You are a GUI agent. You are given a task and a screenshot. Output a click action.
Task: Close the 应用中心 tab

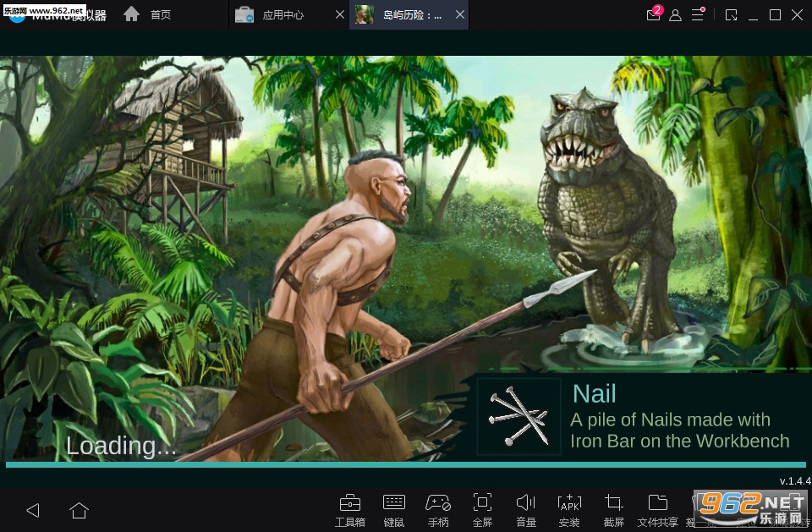pos(340,14)
